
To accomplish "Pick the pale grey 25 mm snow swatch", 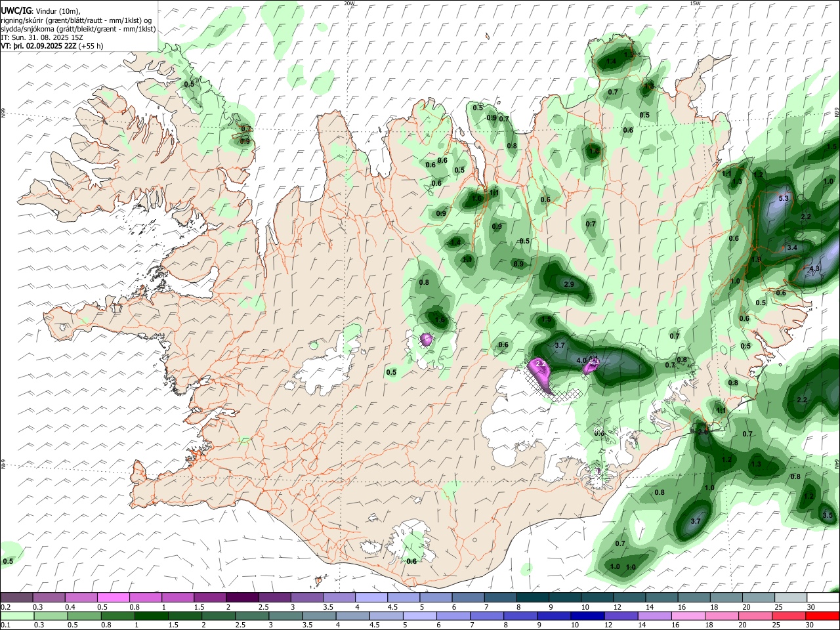I will (x=791, y=597).
